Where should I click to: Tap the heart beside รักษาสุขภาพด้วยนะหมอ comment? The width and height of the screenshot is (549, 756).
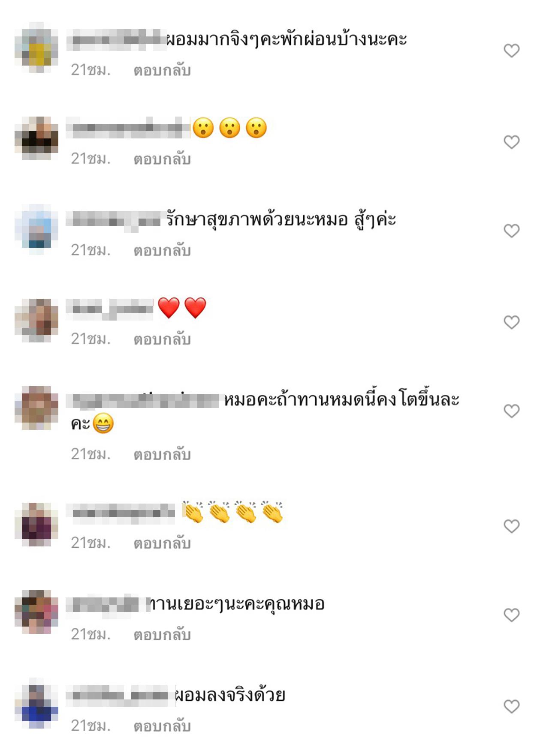511,231
